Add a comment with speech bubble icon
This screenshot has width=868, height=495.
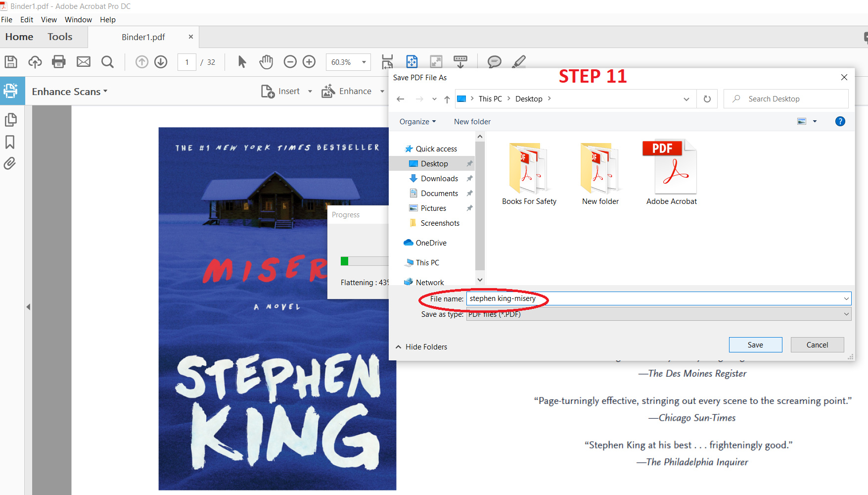click(x=494, y=62)
